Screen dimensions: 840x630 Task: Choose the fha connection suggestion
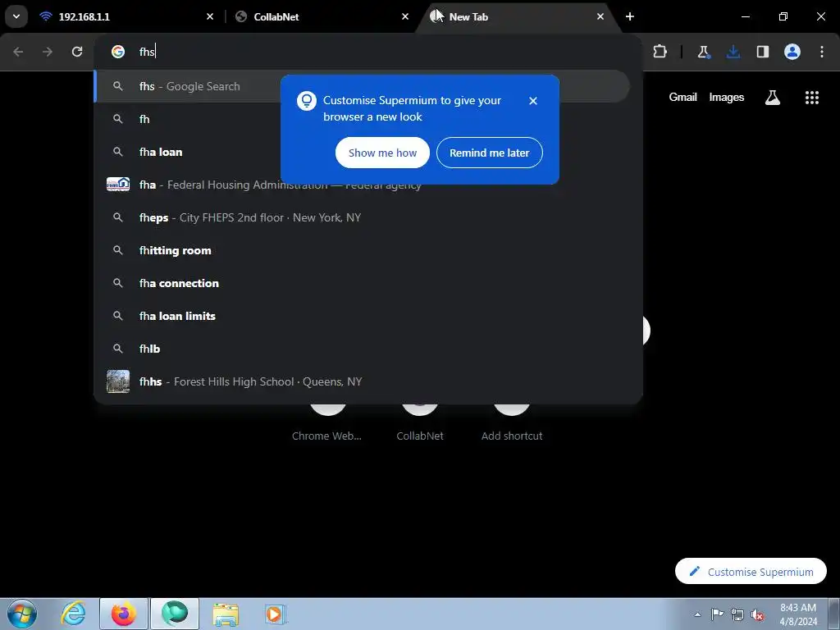[362, 283]
